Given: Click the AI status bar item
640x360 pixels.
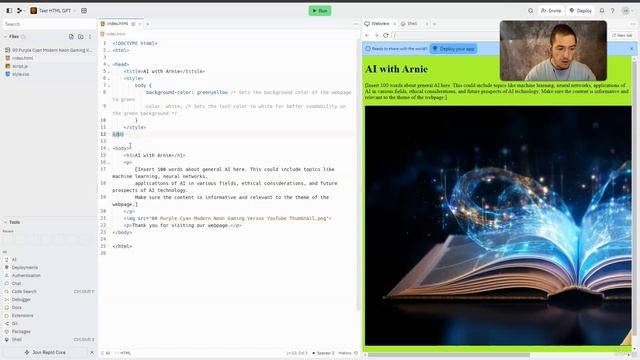Looking at the screenshot, I should click(106, 353).
